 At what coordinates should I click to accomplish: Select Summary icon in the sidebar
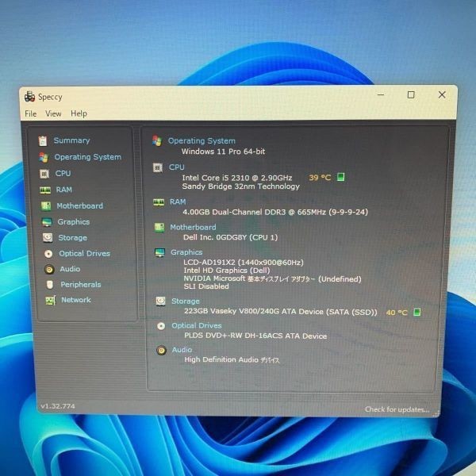[x=43, y=141]
